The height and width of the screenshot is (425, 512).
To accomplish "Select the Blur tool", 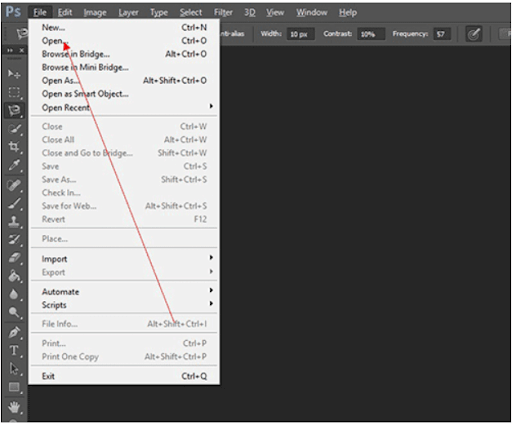I will 14,294.
